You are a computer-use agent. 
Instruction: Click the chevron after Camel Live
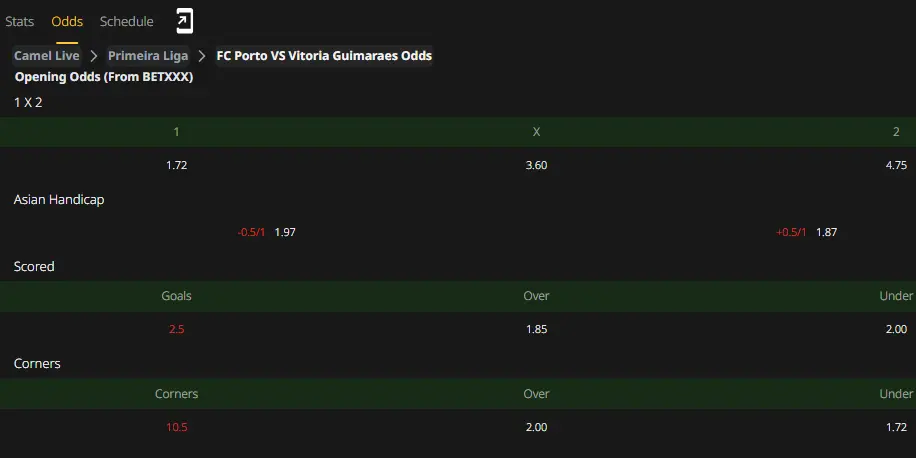click(x=93, y=55)
